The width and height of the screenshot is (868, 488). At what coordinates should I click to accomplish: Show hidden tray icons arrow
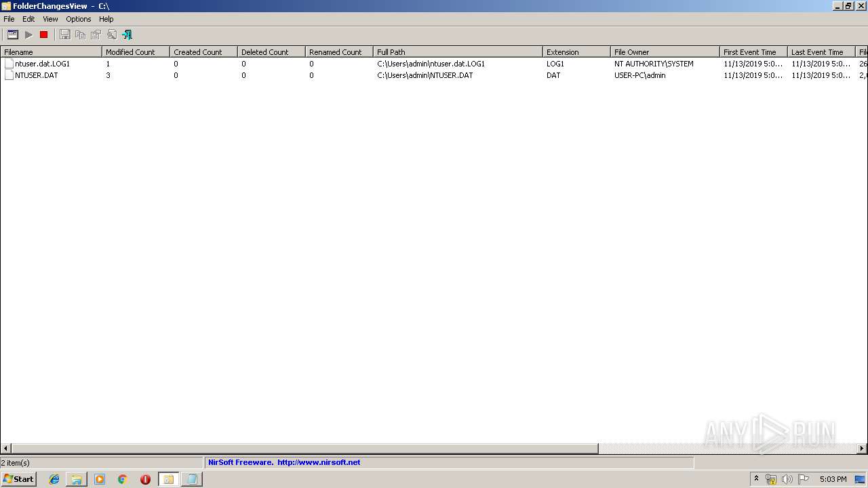(757, 479)
